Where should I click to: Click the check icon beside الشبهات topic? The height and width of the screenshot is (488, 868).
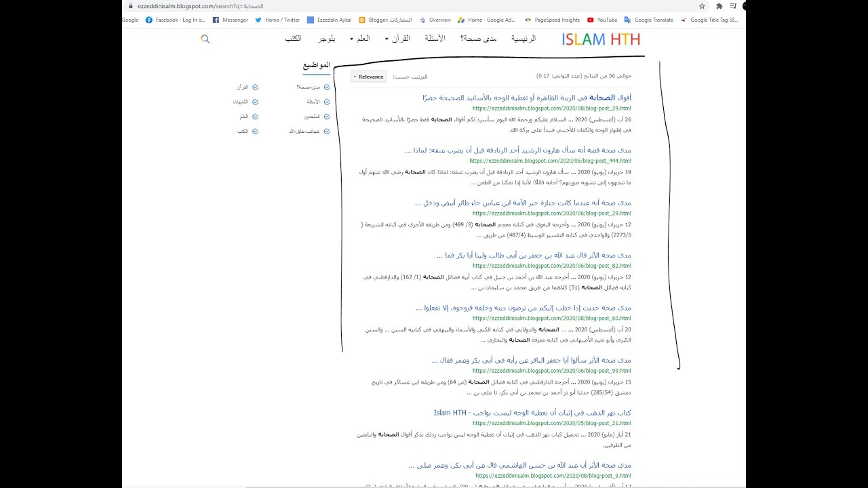point(255,102)
